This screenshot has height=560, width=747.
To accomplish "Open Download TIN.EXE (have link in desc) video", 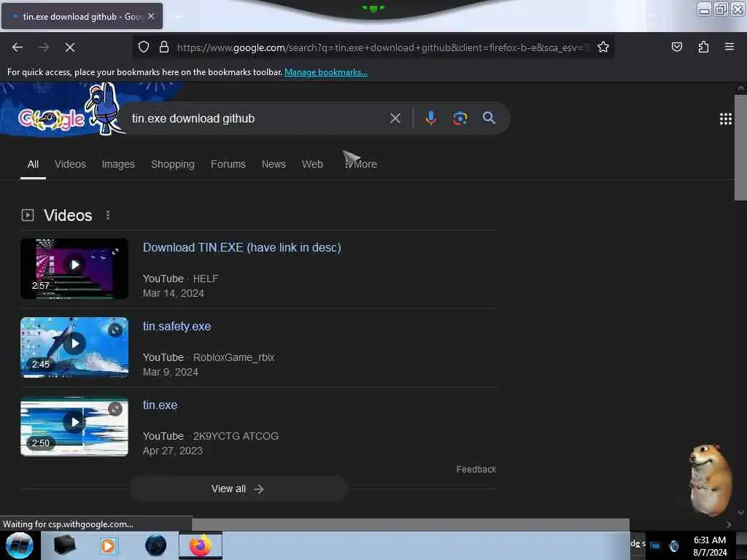I will tap(242, 248).
